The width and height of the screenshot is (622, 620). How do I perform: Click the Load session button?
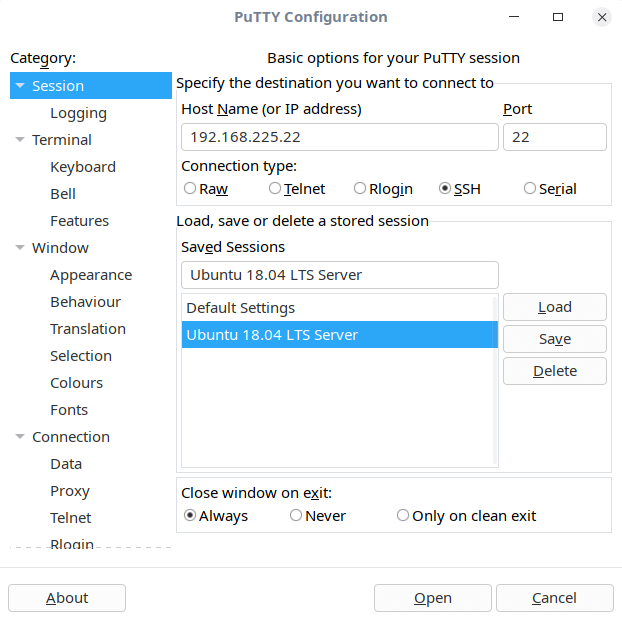point(554,307)
